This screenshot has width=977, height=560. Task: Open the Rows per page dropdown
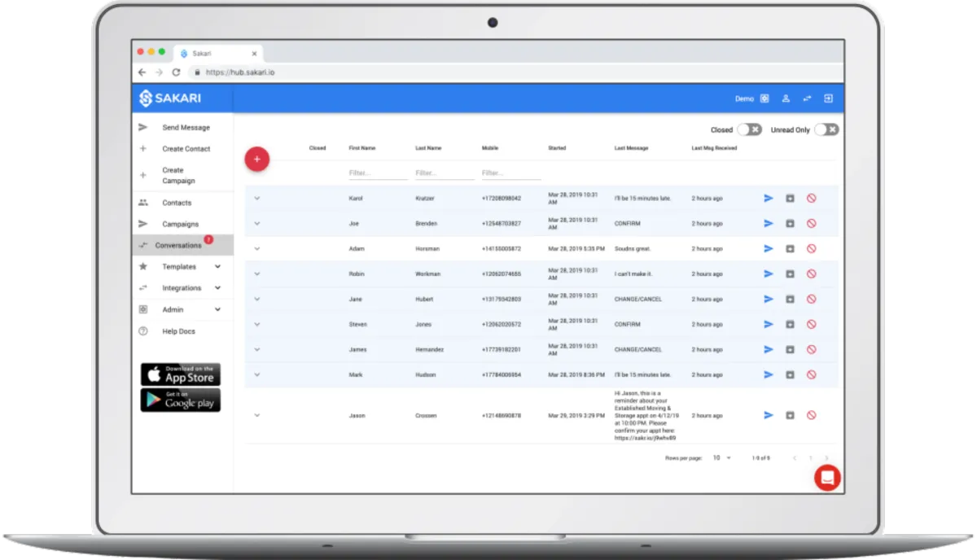[x=722, y=458]
